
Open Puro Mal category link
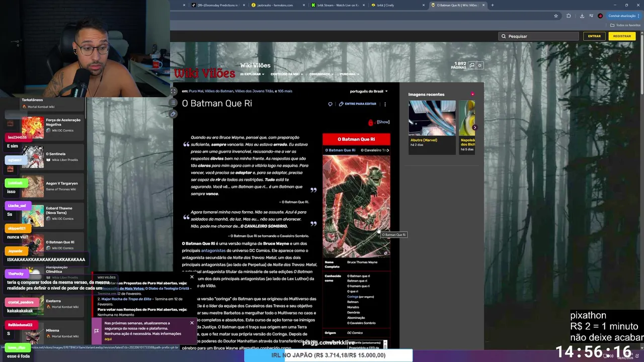pyautogui.click(x=196, y=91)
